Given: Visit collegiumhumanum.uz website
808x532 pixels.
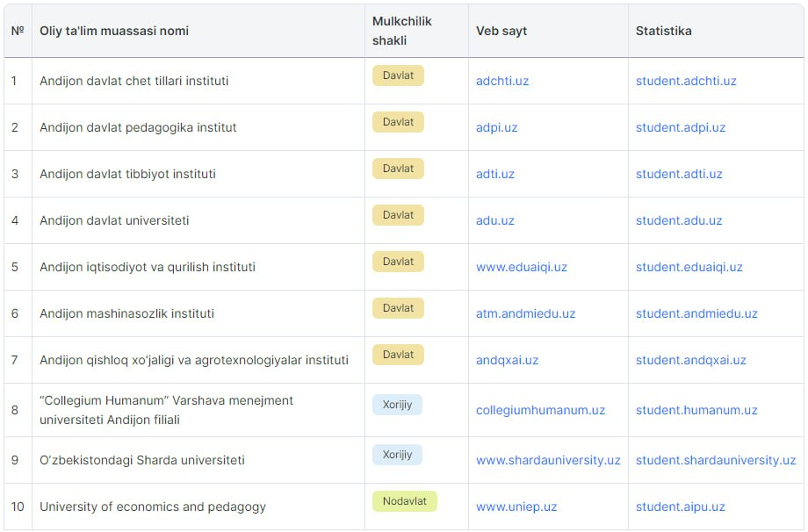Looking at the screenshot, I should (x=540, y=410).
